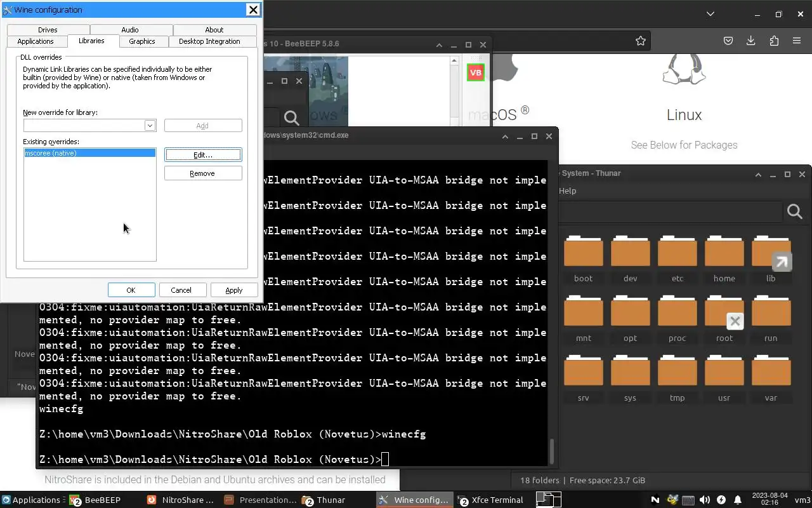Select the Libraries tab
The image size is (812, 508).
click(x=91, y=41)
